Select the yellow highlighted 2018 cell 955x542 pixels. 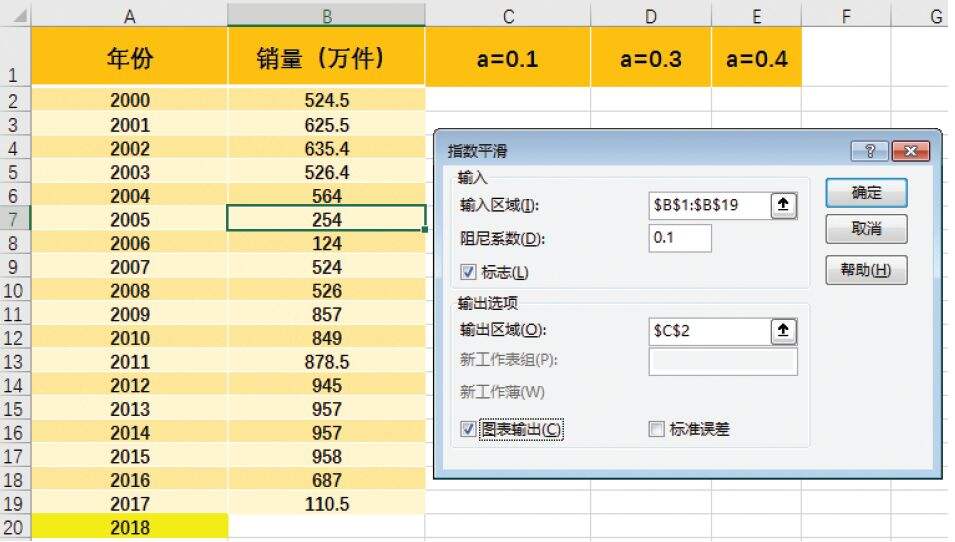point(129,527)
